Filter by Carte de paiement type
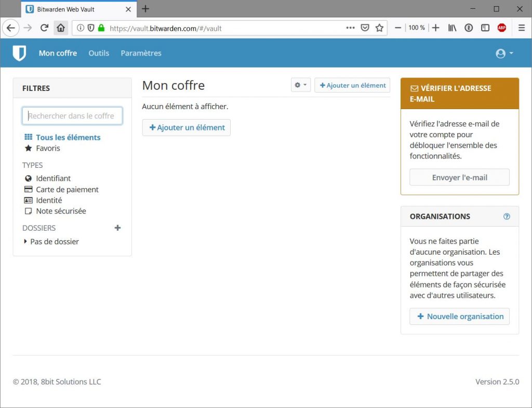Viewport: 532px width, 408px height. (66, 190)
